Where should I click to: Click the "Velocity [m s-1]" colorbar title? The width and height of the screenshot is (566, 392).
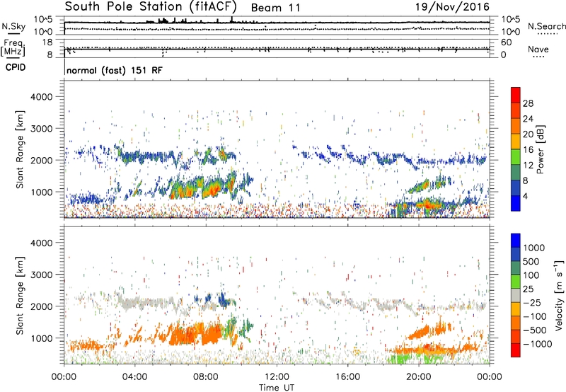coord(559,295)
